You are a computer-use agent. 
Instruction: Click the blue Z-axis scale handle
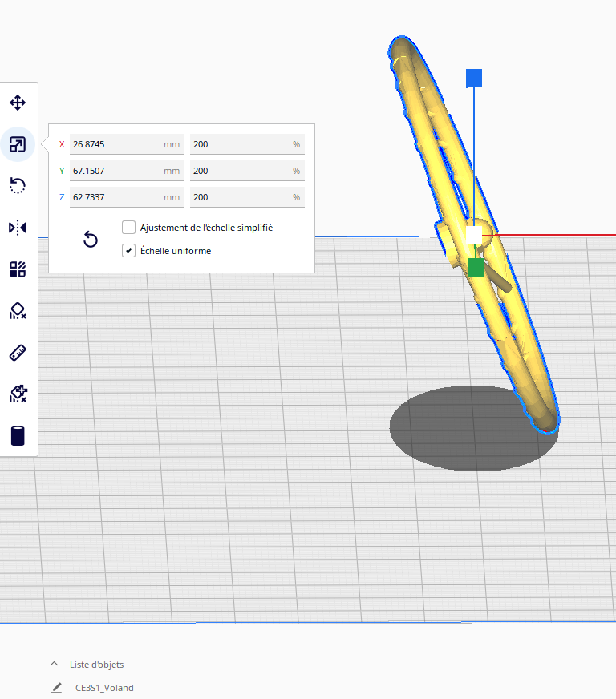pyautogui.click(x=474, y=78)
